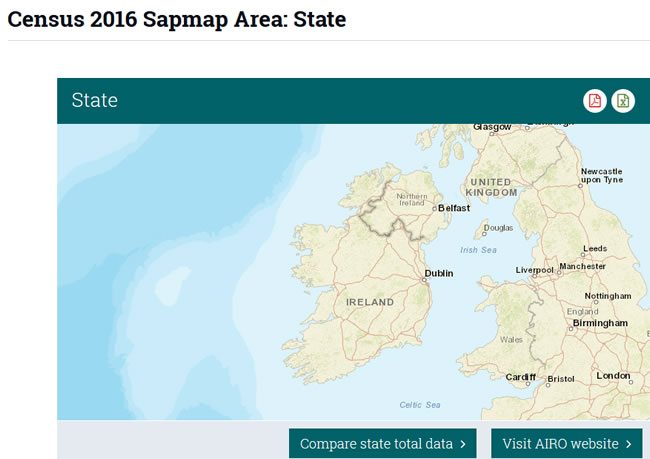Image resolution: width=650 pixels, height=459 pixels.
Task: Click the England region label
Action: 582,311
